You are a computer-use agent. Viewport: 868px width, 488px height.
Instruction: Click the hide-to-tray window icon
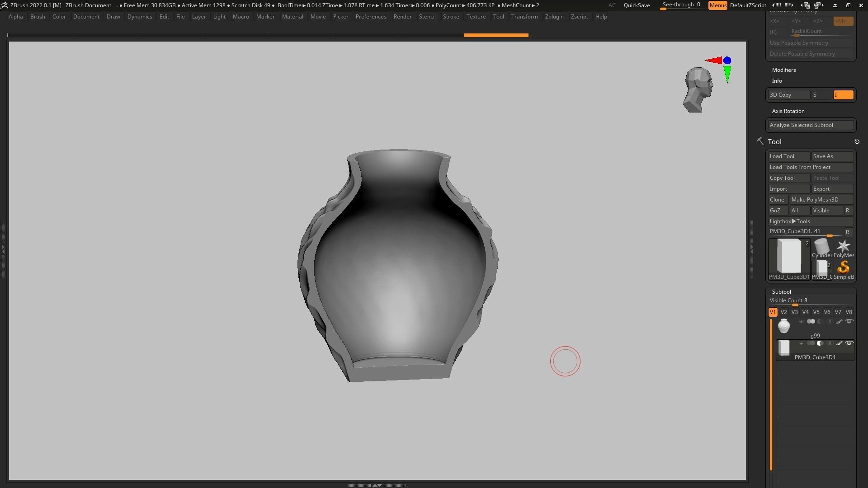[835, 5]
